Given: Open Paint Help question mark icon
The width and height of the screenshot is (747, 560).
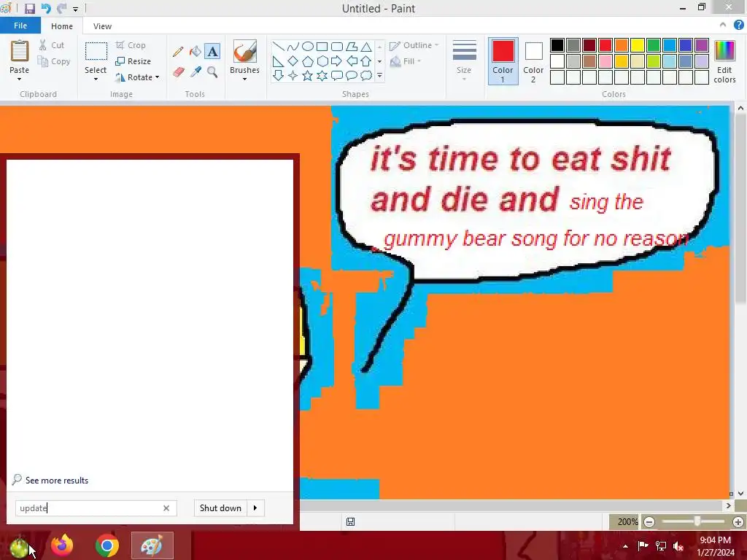Looking at the screenshot, I should pos(738,26).
